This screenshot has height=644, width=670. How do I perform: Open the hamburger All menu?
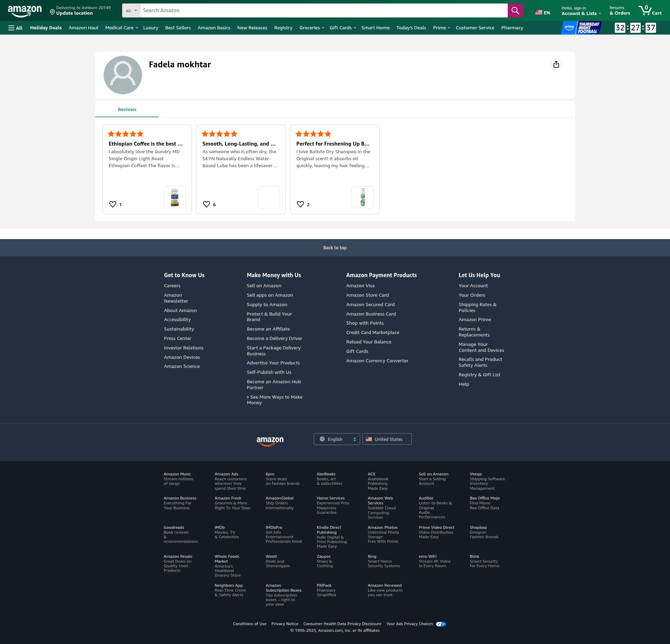15,28
